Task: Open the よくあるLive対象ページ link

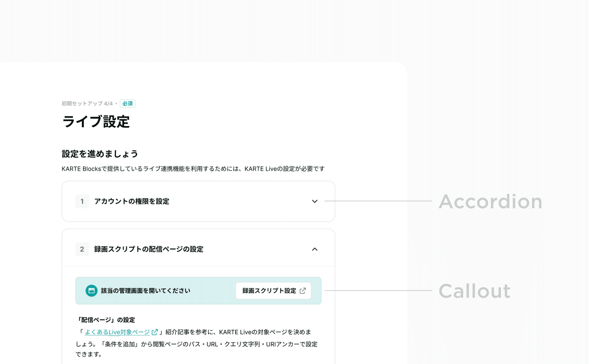Action: click(x=117, y=332)
